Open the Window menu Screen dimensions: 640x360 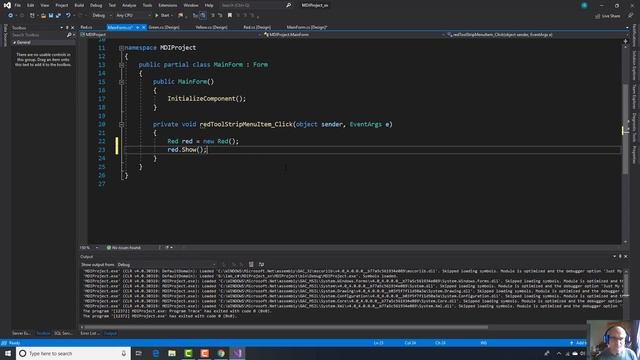click(x=191, y=5)
